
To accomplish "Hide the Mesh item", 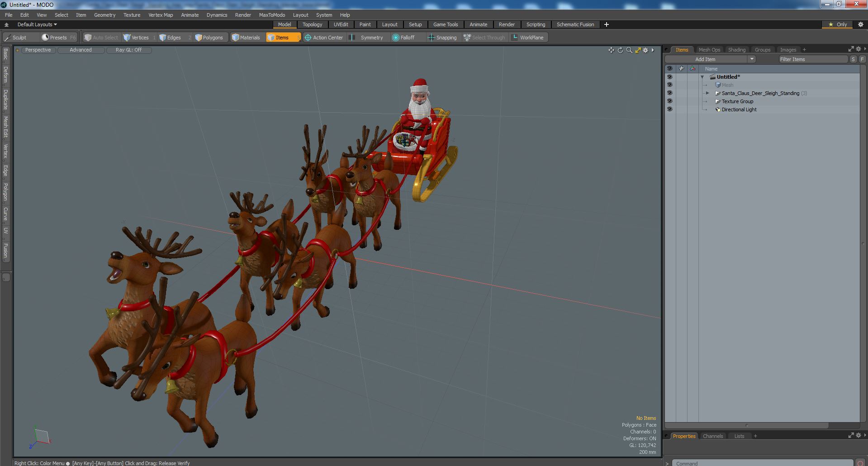I will click(669, 85).
